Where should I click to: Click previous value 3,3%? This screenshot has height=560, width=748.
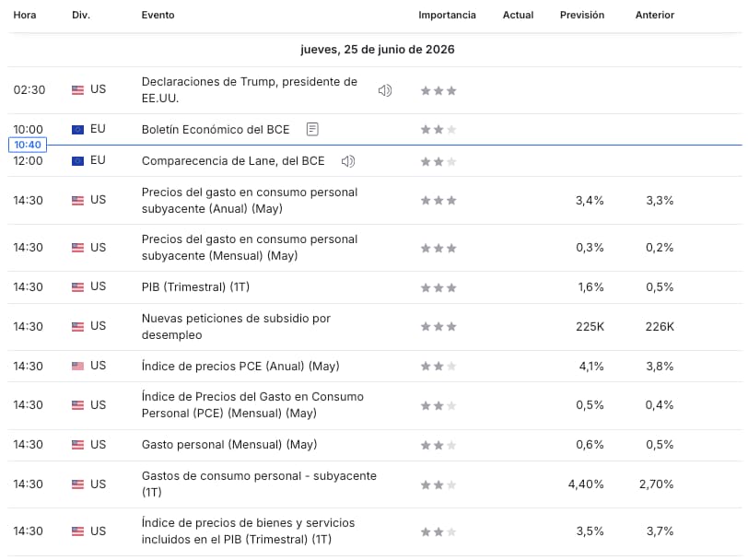(660, 201)
